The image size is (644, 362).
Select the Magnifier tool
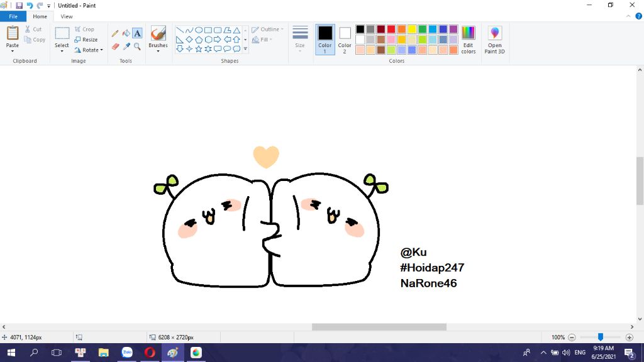point(137,47)
